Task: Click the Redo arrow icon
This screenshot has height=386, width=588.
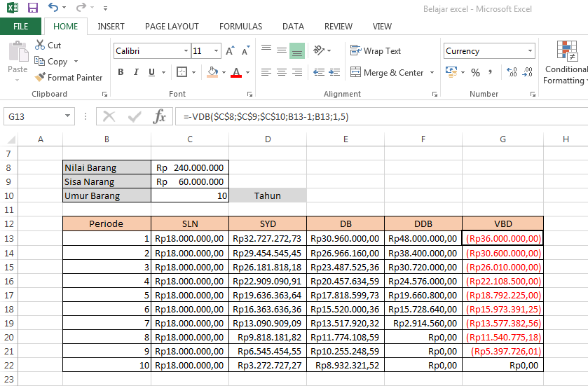Action: coord(81,7)
